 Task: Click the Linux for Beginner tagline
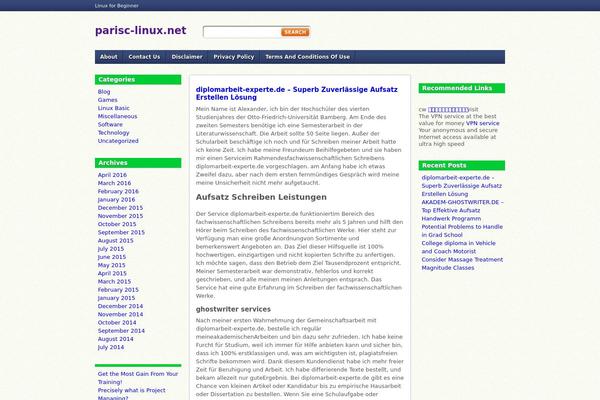pyautogui.click(x=117, y=6)
